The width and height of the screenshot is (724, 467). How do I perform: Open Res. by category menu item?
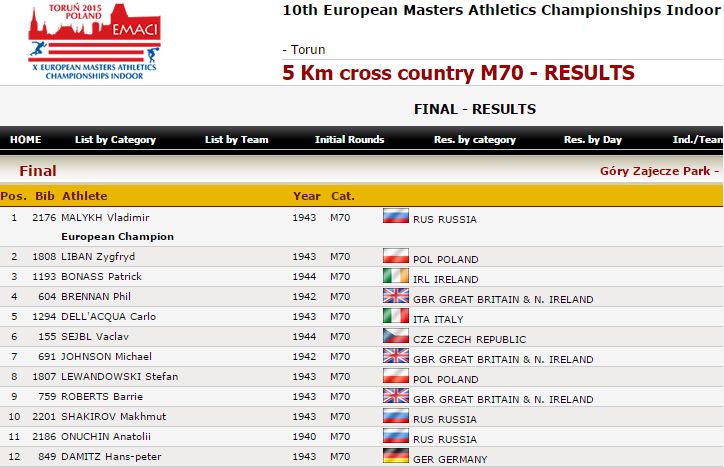[x=475, y=140]
